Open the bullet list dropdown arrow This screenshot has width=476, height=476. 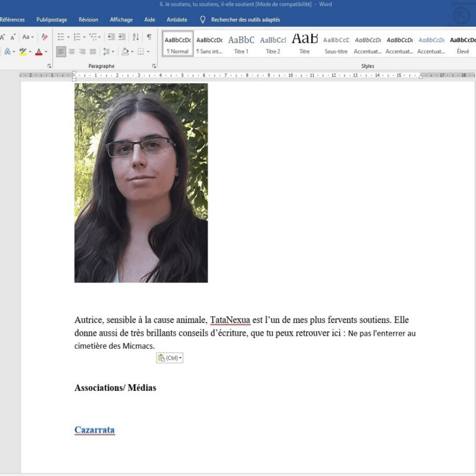[x=68, y=37]
